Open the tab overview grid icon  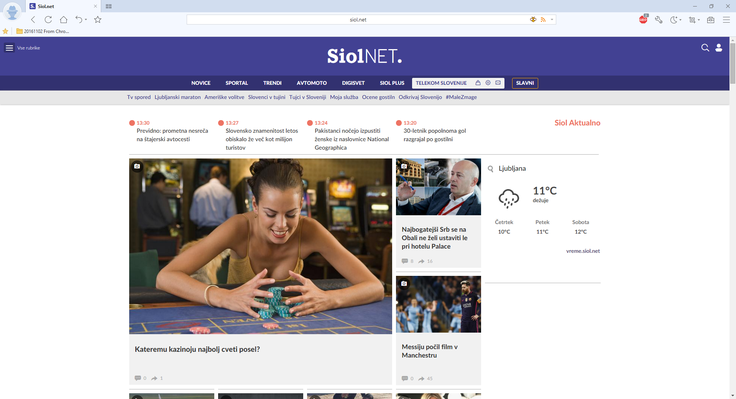pyautogui.click(x=108, y=6)
